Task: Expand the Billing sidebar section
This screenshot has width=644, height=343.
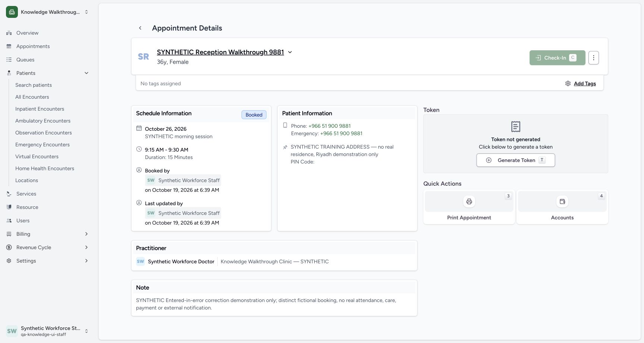Action: [x=86, y=234]
